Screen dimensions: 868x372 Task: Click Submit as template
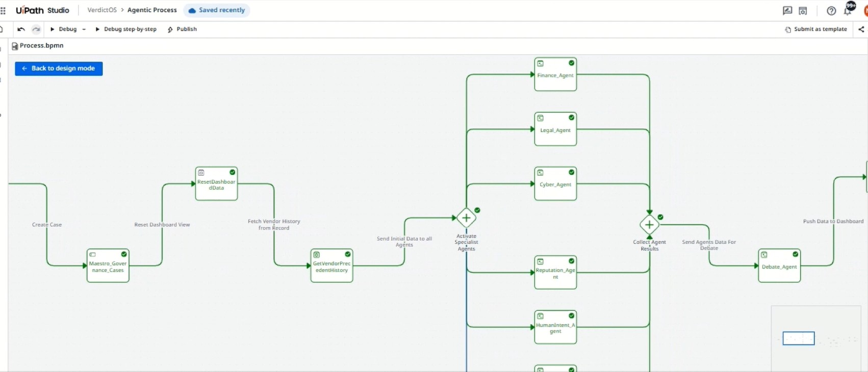(x=816, y=29)
